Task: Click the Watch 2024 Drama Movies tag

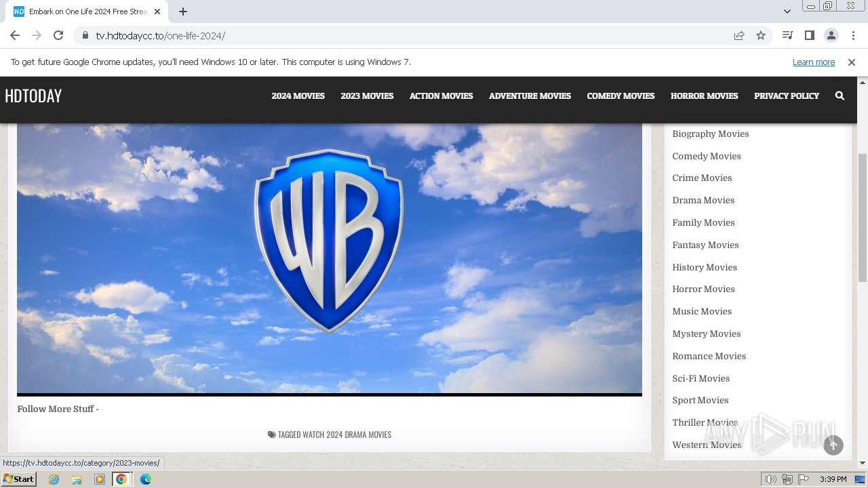Action: [347, 434]
